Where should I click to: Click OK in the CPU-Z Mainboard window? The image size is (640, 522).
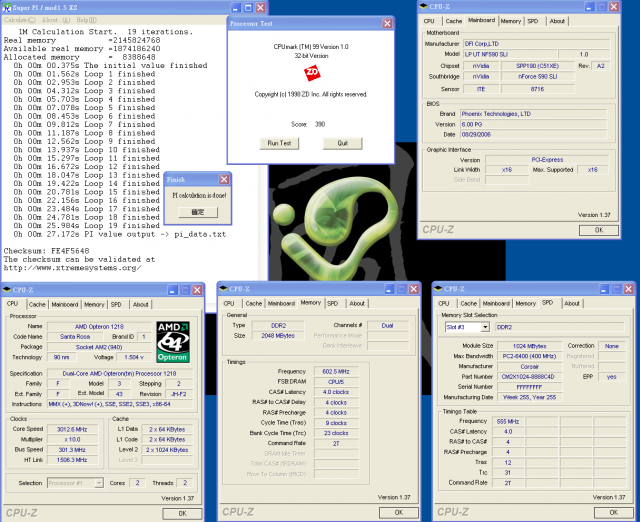point(599,230)
